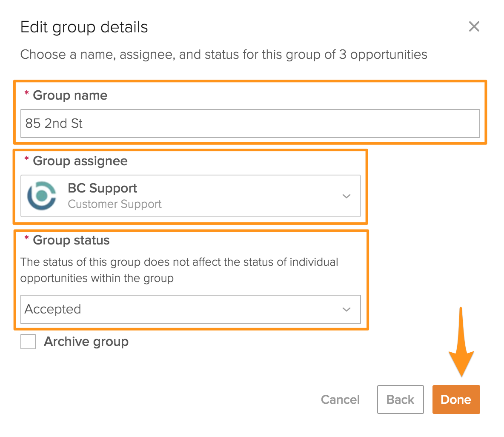Select the Accepted value in the status box
Screen dimensions: 504x437
(53, 309)
